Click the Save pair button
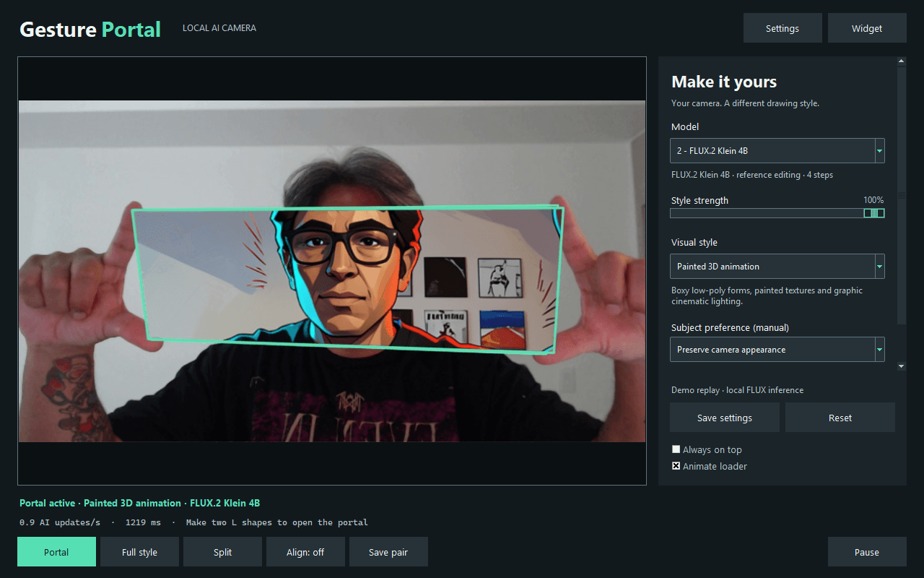The width and height of the screenshot is (924, 578). pos(388,552)
